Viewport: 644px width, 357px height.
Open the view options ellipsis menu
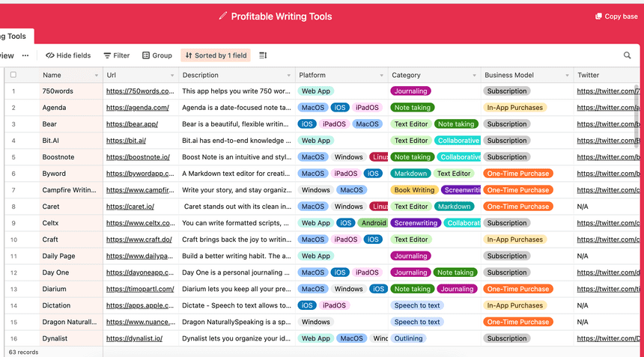(25, 55)
